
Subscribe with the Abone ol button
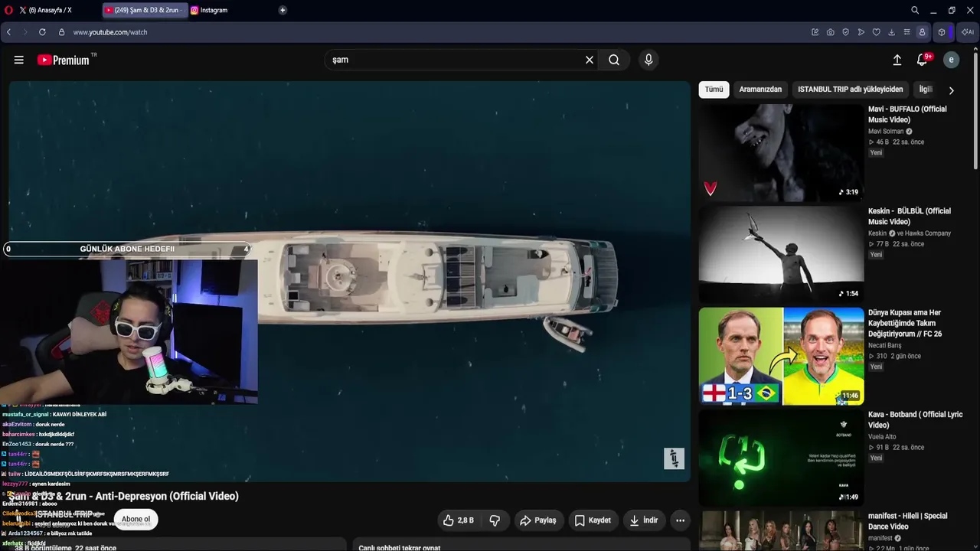point(136,520)
